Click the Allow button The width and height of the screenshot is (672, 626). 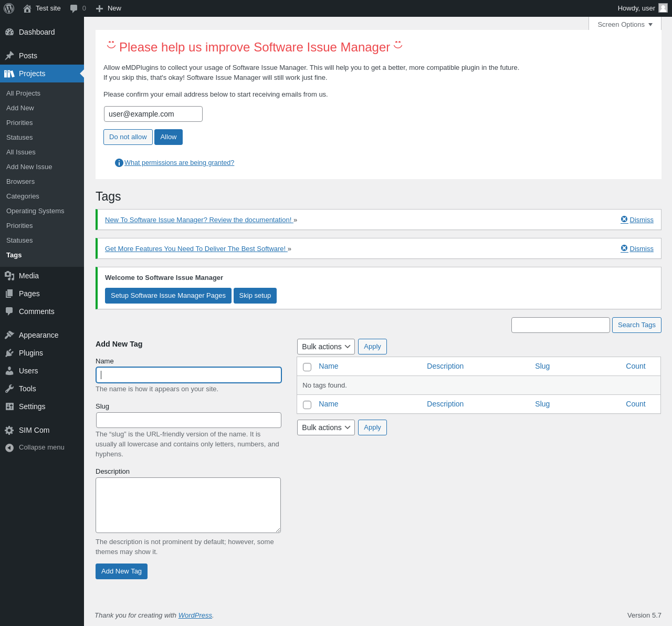tap(169, 137)
